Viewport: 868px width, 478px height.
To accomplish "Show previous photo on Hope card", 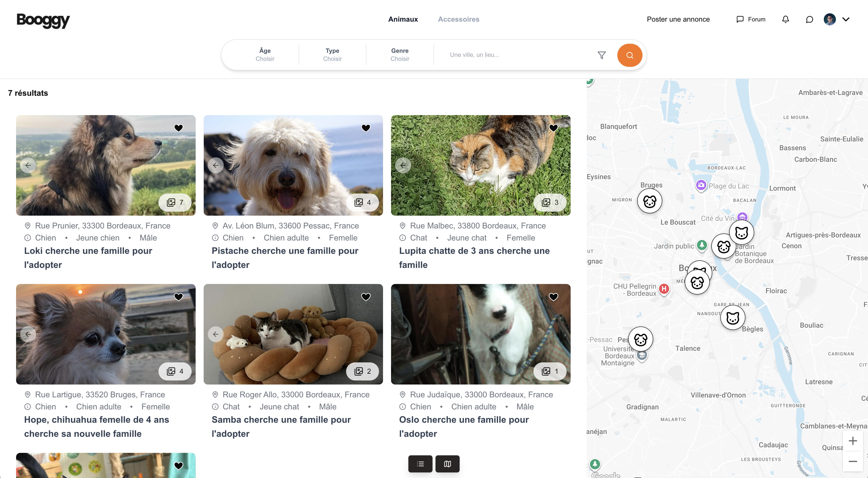I will click(x=28, y=334).
